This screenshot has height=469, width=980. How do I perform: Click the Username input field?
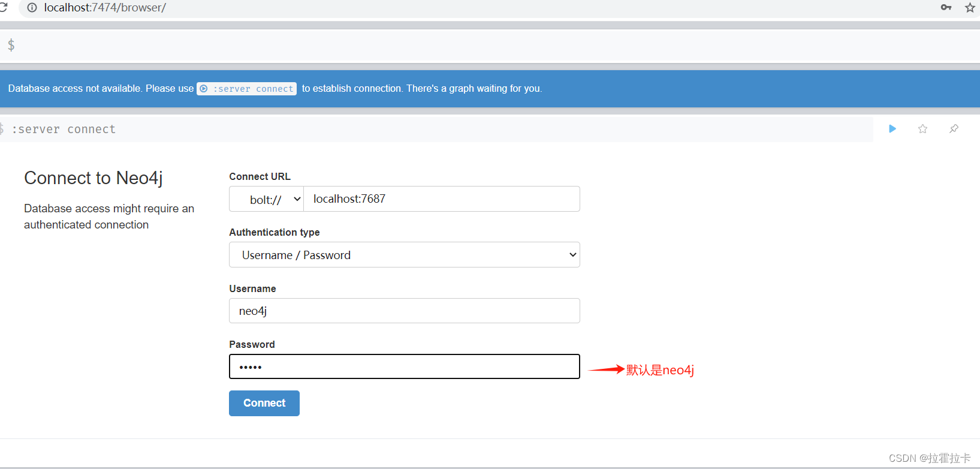click(x=405, y=311)
